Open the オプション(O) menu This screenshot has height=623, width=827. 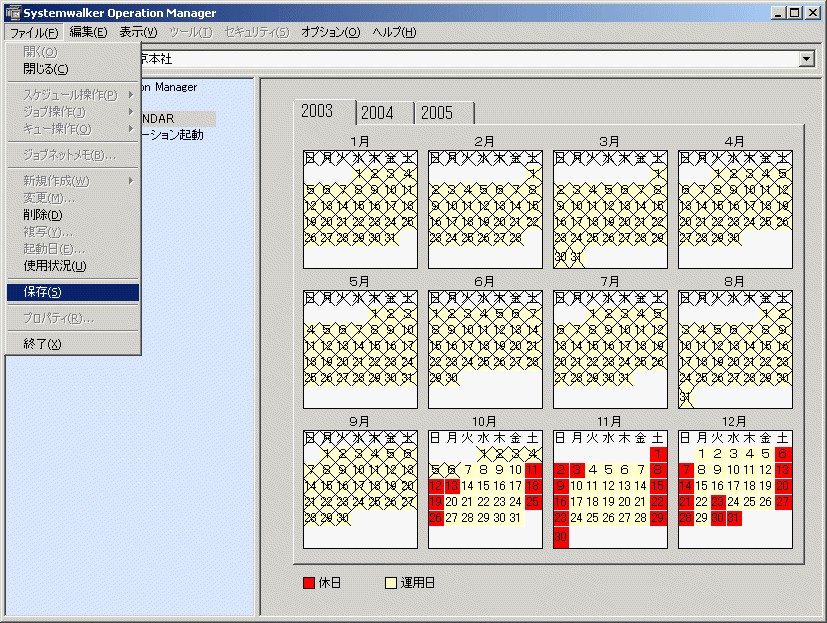[331, 32]
